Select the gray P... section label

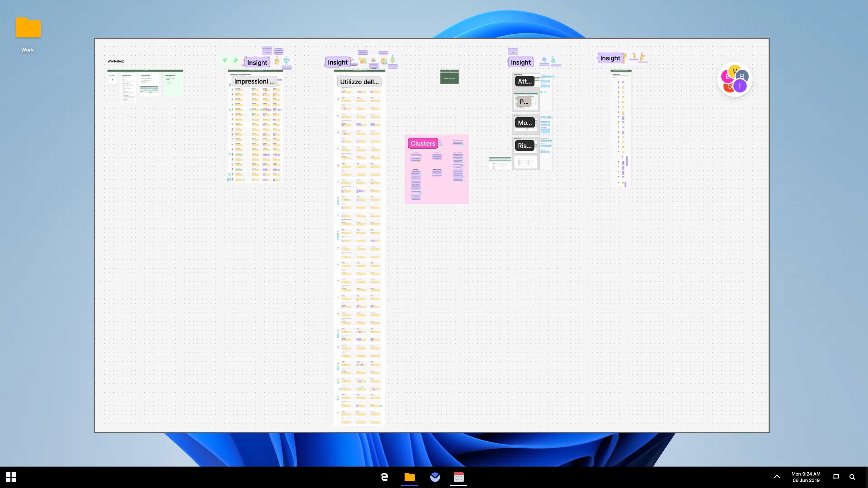[524, 101]
